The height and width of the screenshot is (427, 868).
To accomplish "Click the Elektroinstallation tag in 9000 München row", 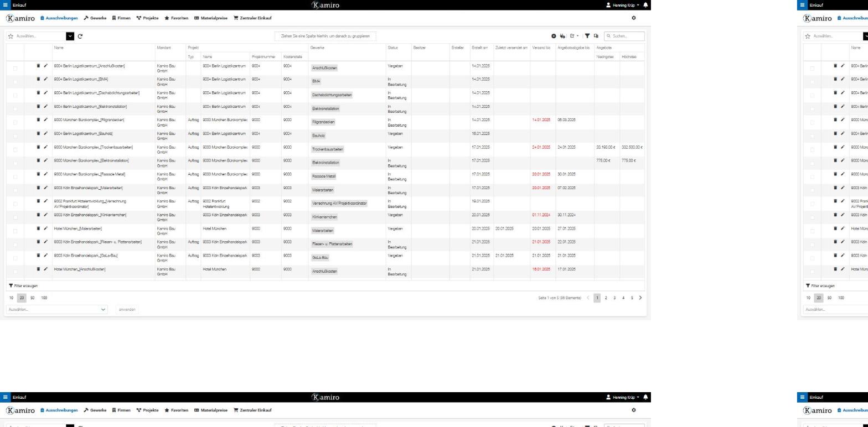I will 325,163.
